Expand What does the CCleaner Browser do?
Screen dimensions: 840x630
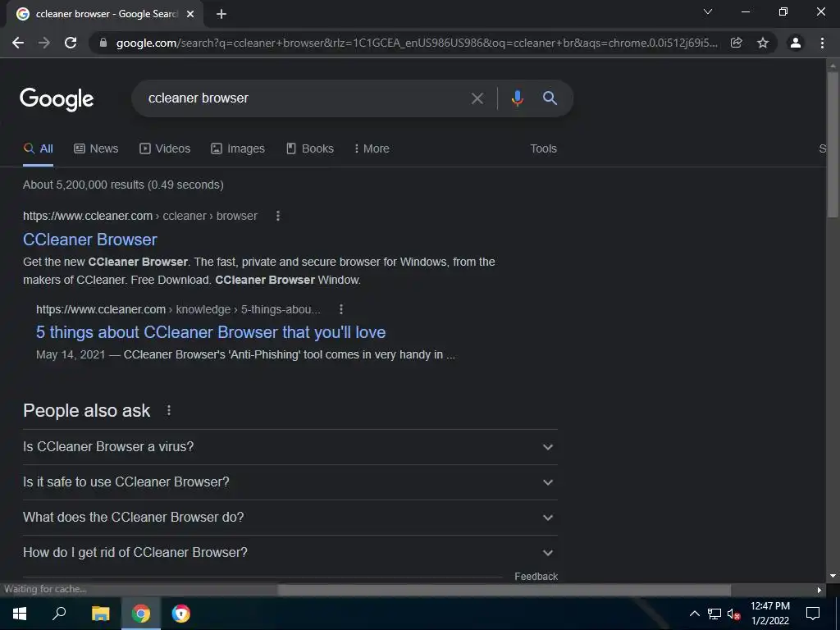pyautogui.click(x=290, y=518)
